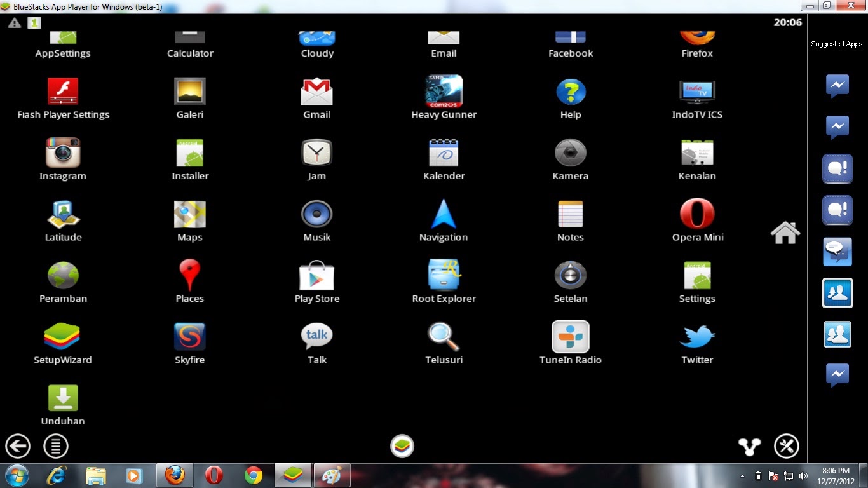Launch the Play Store app

pyautogui.click(x=316, y=275)
